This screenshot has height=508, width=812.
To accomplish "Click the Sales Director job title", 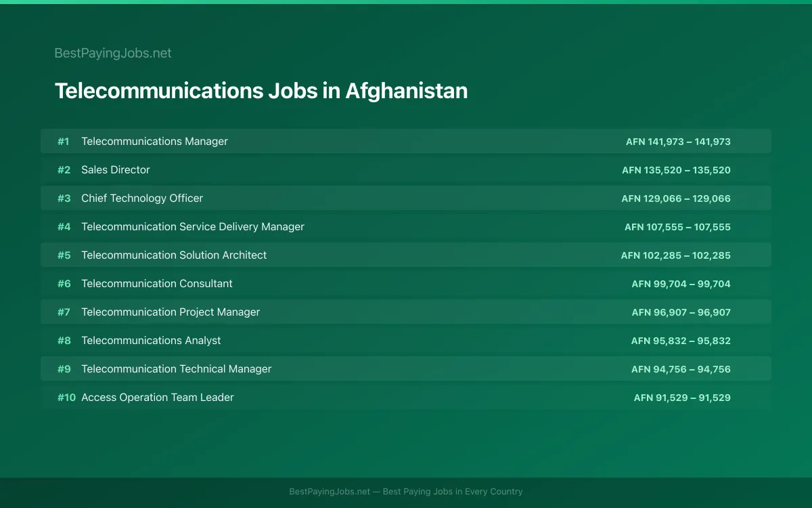I will click(116, 170).
